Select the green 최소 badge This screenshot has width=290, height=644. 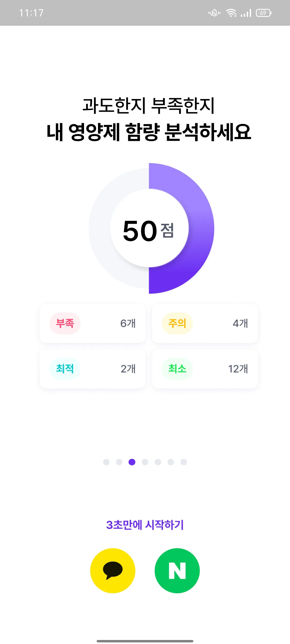pyautogui.click(x=177, y=369)
